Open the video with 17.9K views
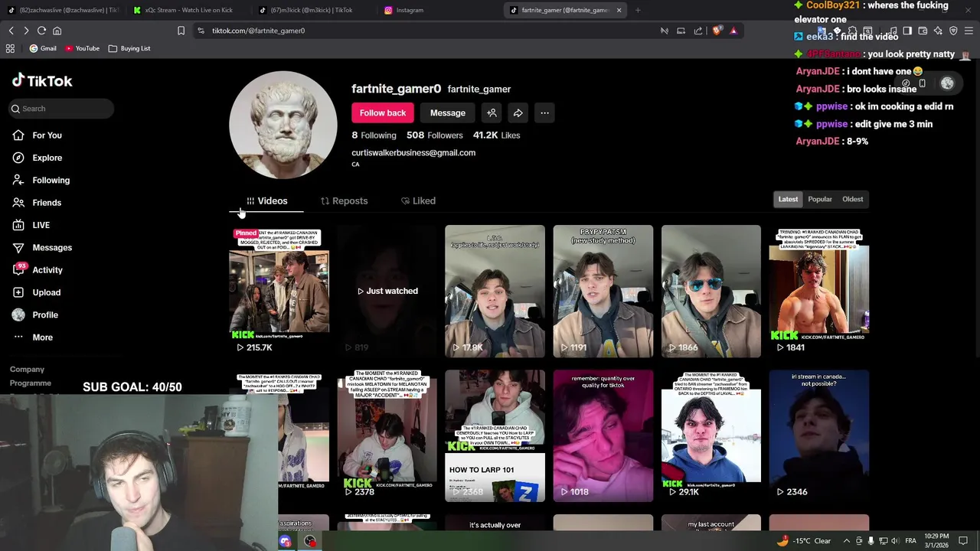Screen dimensions: 980x551 (495, 291)
